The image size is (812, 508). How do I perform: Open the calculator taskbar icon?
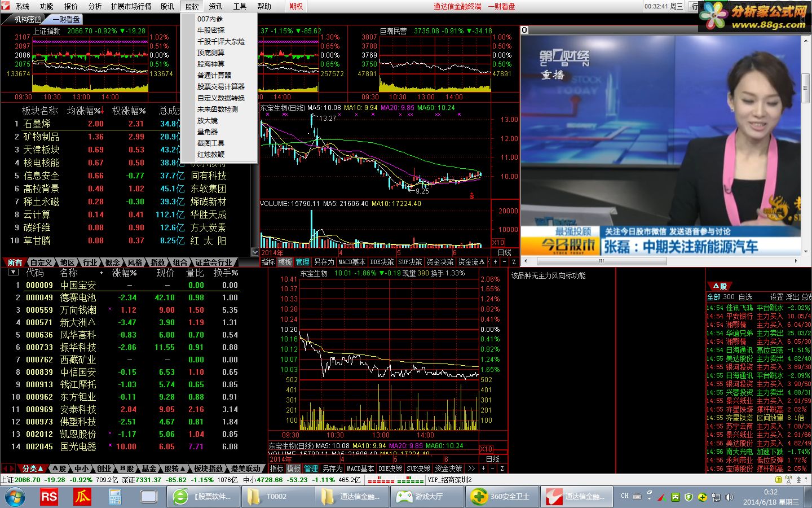point(115,497)
